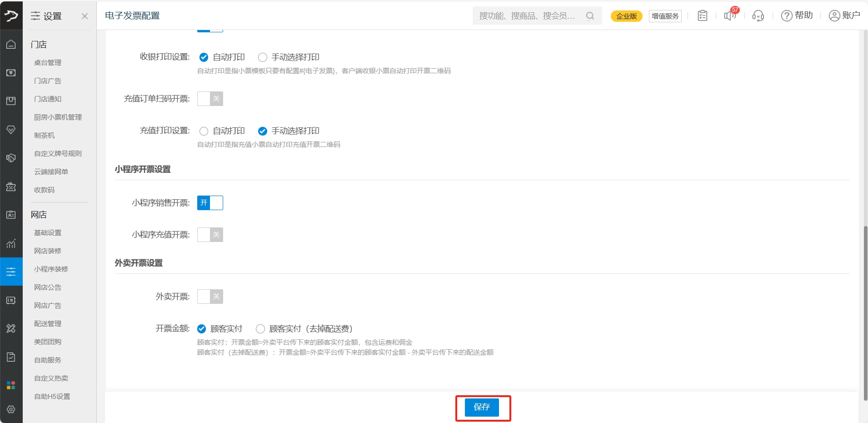Image resolution: width=868 pixels, height=423 pixels.
Task: Click 小程序开票设置 section heading
Action: tap(143, 169)
